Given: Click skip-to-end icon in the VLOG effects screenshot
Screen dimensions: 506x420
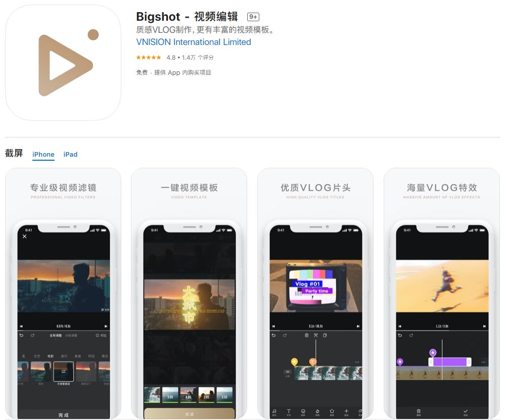Looking at the screenshot, I should (484, 326).
